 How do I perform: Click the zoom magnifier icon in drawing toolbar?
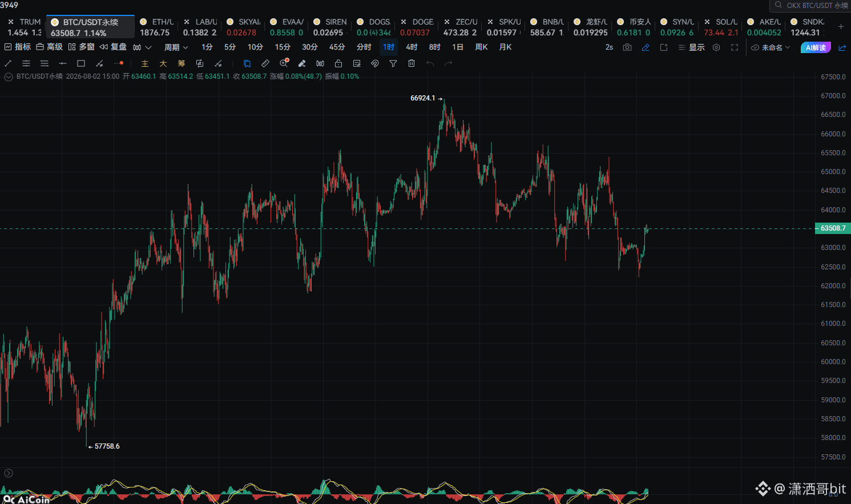click(x=284, y=63)
